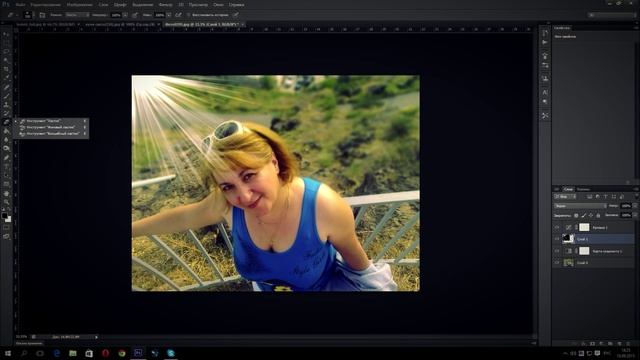Viewport: 640px width, 360px height.
Task: Select the Quick Selection tool
Action: (6, 60)
